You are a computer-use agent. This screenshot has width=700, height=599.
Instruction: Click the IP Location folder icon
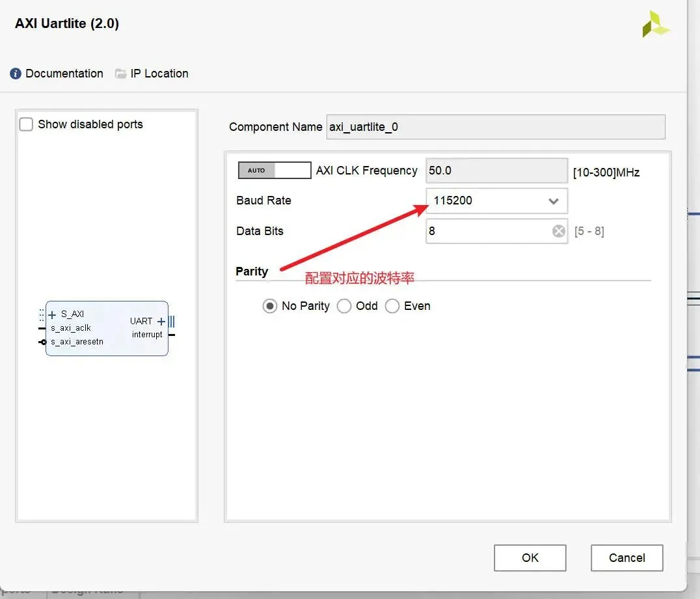120,74
